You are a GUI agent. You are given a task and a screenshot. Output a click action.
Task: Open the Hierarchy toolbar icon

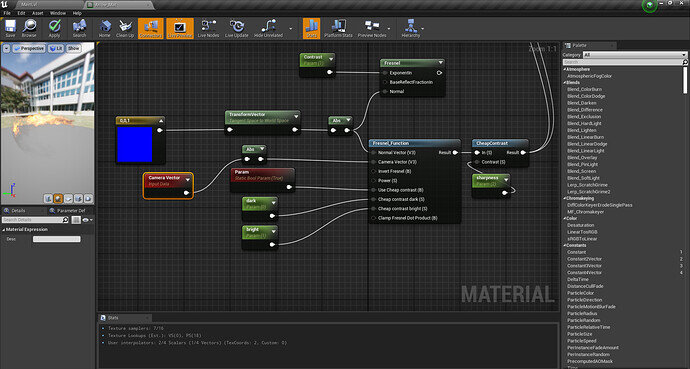click(x=411, y=29)
